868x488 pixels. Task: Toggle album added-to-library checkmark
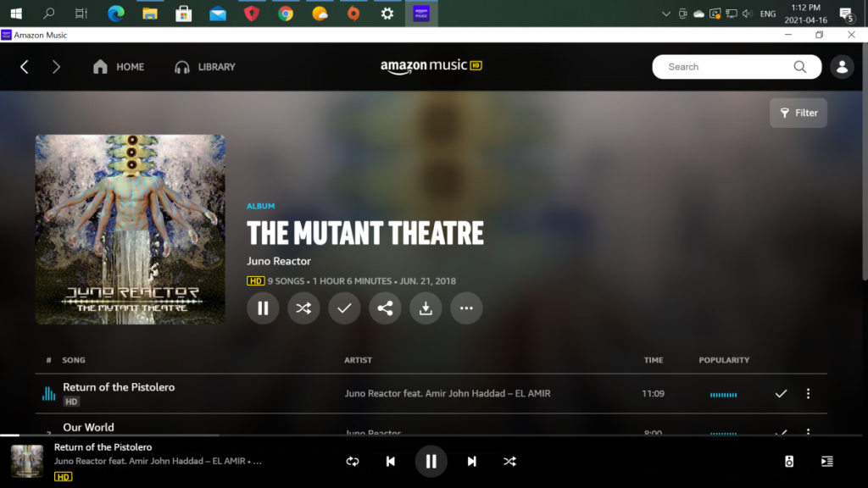coord(344,308)
